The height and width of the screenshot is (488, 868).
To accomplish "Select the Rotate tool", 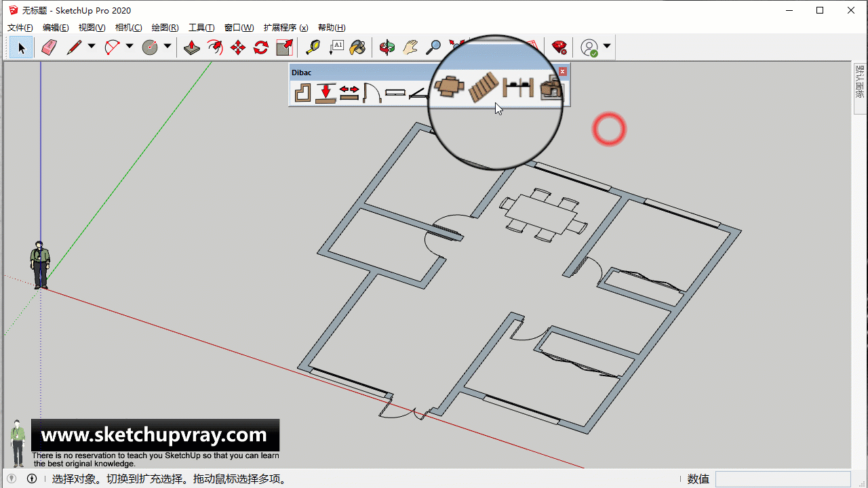I will (x=261, y=47).
